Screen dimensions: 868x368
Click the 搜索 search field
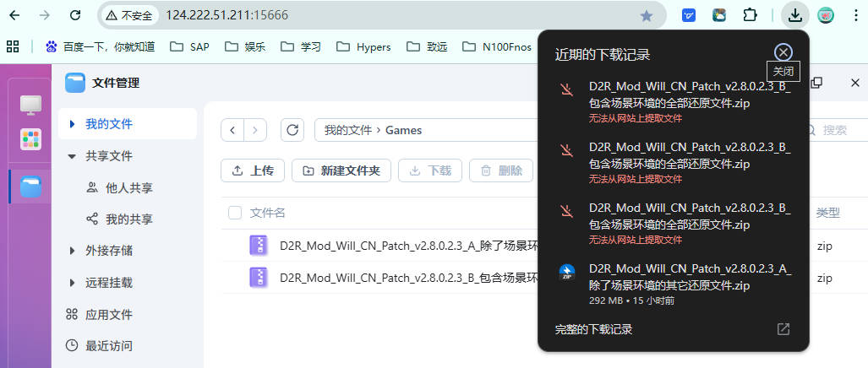click(835, 130)
